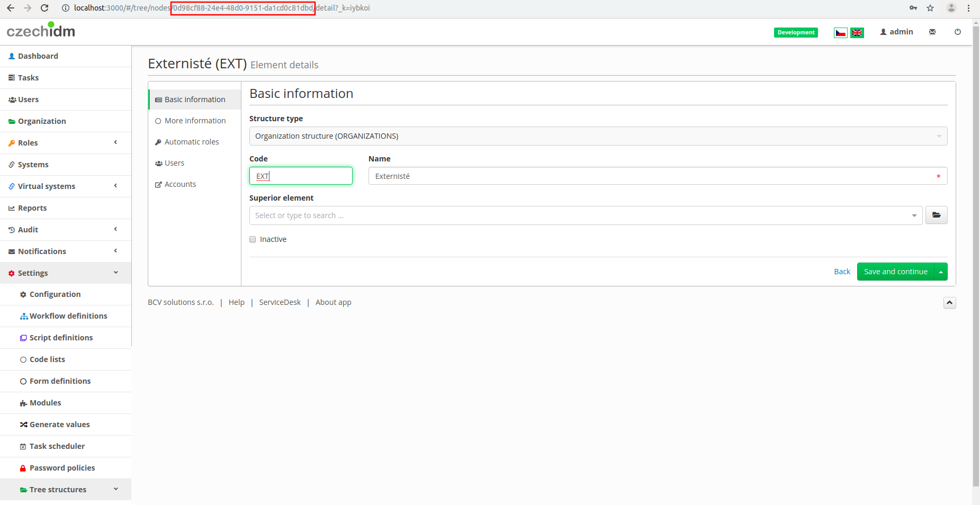Click into the Name input field
Screen dimensions: 980x505
[658, 176]
